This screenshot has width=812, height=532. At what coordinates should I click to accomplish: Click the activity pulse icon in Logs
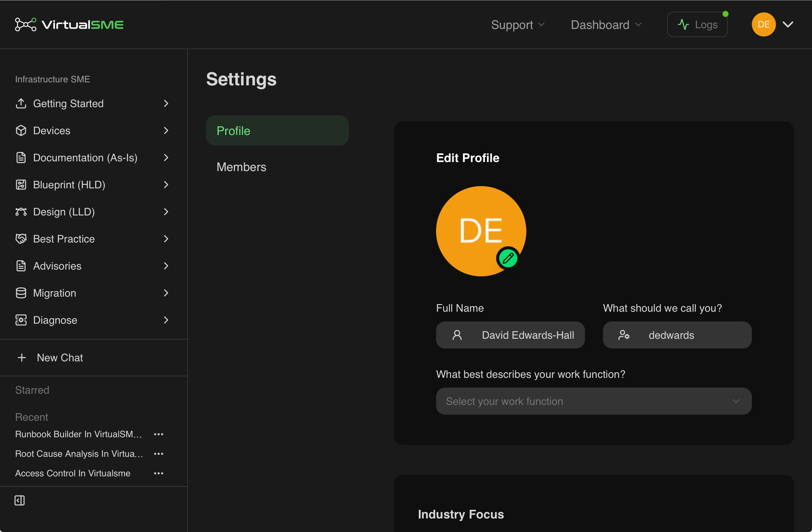683,24
